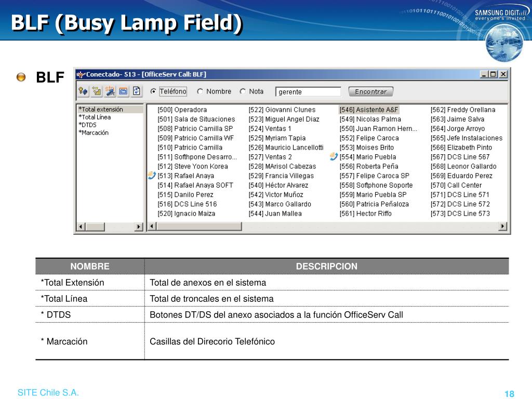Click the blue window toolbar icon
This screenshot has height=399, width=532.
point(124,91)
